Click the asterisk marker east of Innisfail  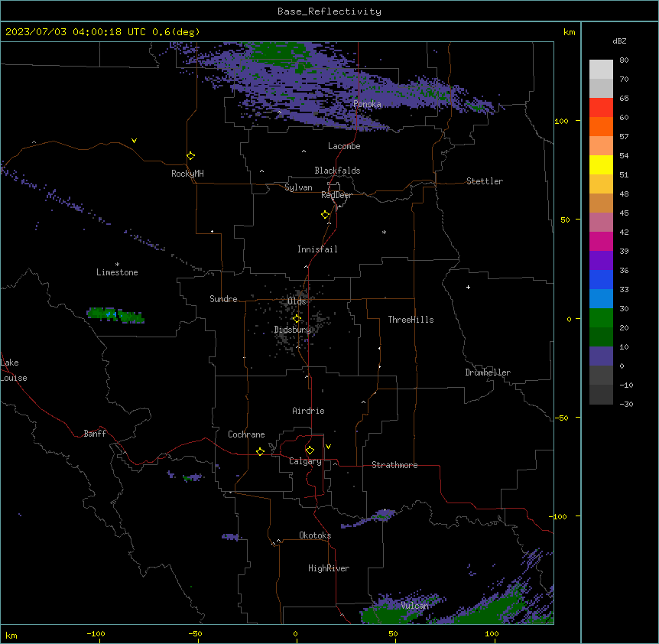384,232
